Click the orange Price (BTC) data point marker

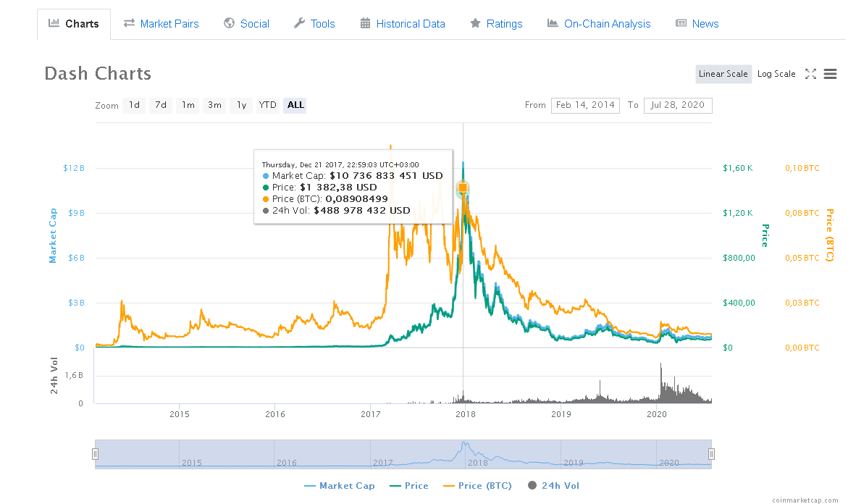[x=463, y=188]
